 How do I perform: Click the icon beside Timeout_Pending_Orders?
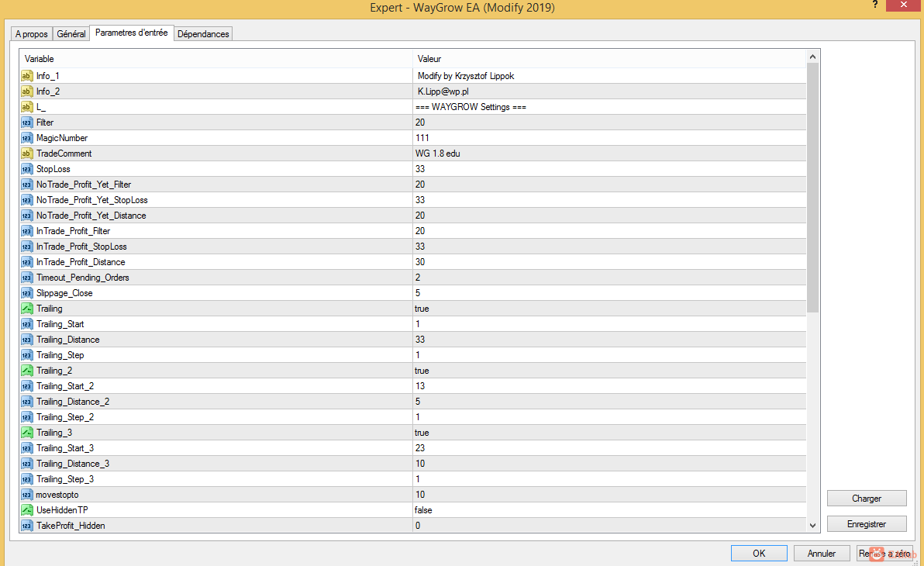[x=26, y=278]
